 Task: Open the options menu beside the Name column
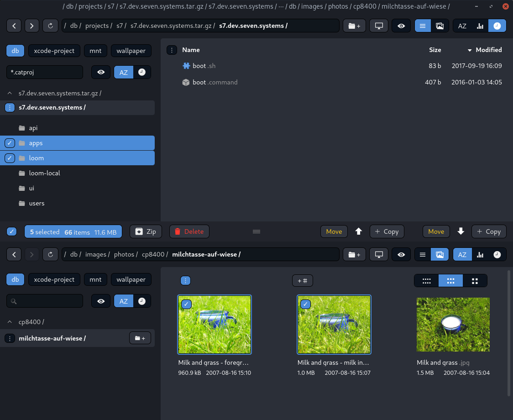[x=172, y=50]
